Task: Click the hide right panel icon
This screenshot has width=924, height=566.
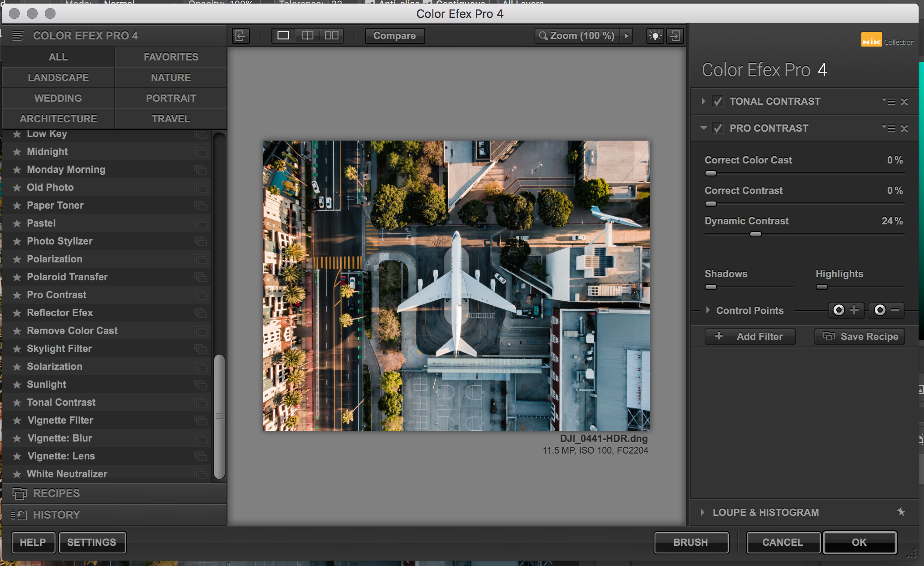Action: (x=675, y=36)
